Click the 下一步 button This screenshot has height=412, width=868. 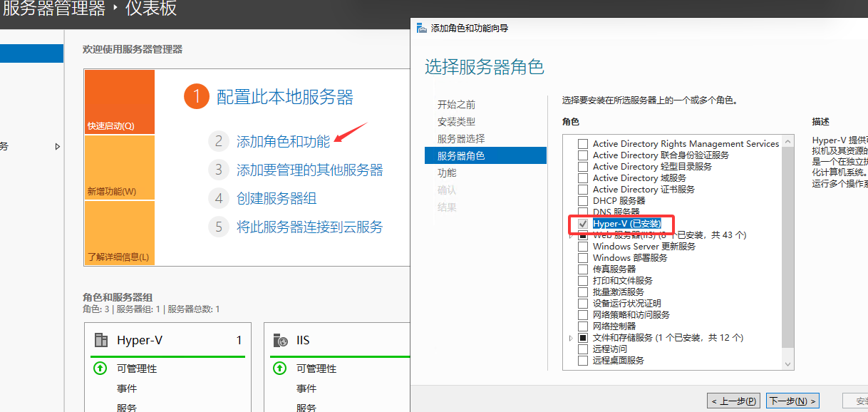point(792,400)
